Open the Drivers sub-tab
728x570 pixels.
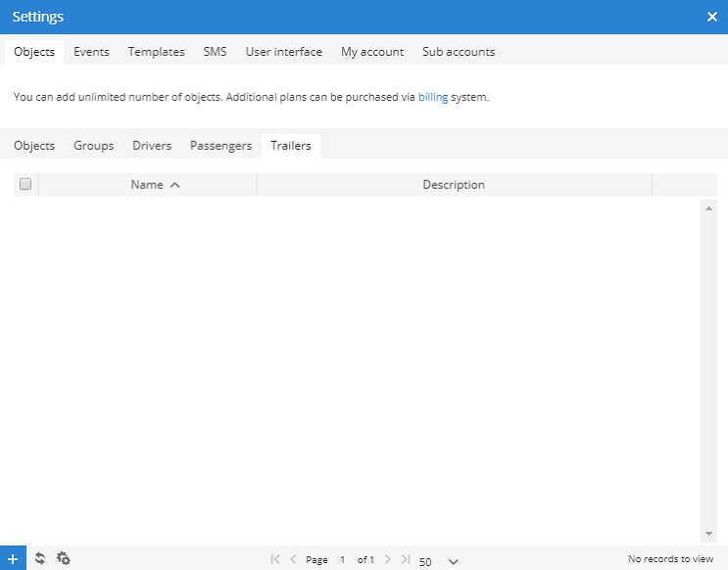[152, 146]
